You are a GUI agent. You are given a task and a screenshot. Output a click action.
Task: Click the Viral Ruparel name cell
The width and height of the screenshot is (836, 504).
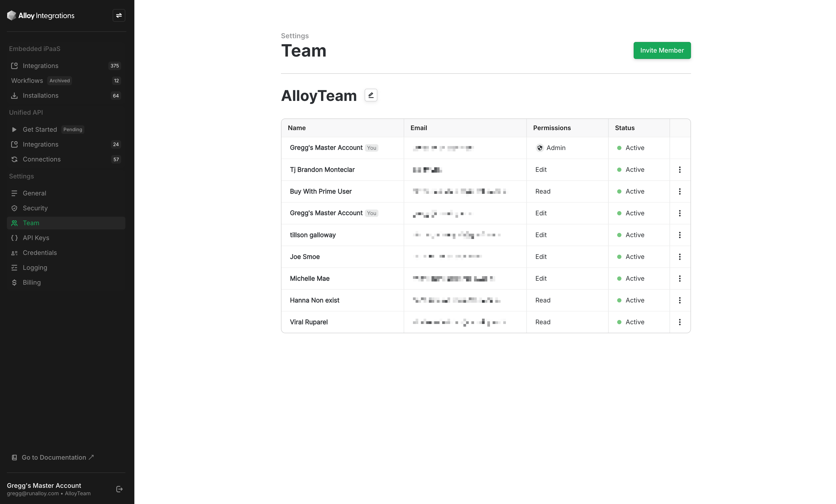click(342, 322)
